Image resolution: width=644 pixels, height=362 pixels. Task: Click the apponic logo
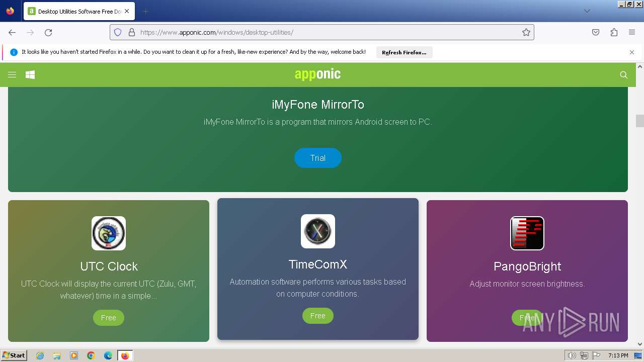tap(317, 74)
